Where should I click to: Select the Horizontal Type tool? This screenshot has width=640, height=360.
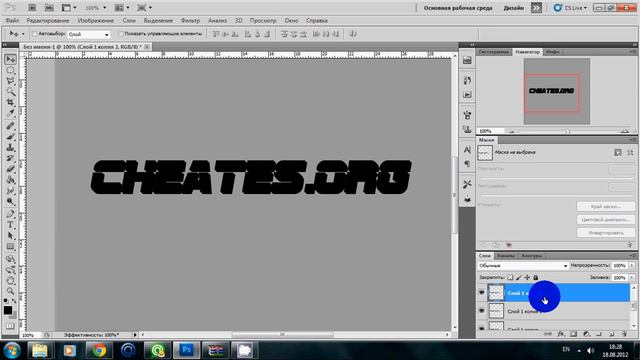(10, 224)
